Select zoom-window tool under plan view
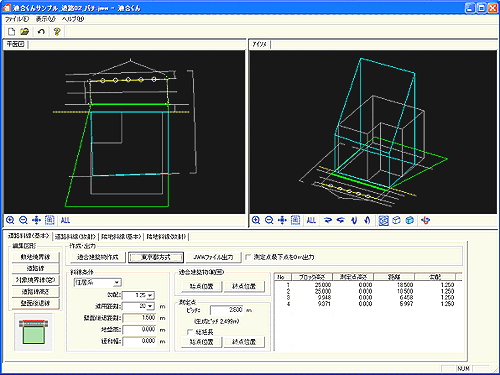Screen dimensions: 500x375 [49, 220]
